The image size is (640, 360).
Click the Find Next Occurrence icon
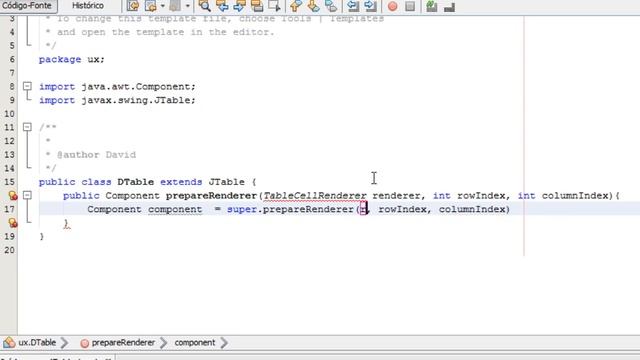(x=240, y=6)
